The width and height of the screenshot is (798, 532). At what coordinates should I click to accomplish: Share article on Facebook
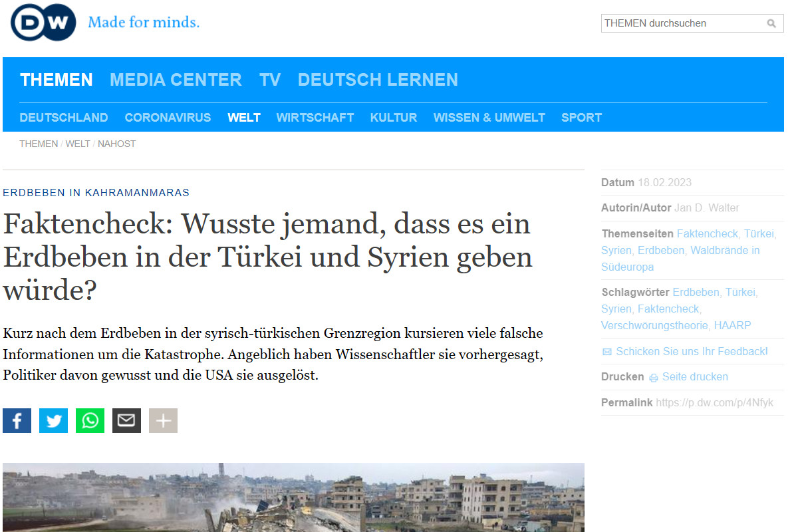point(17,420)
